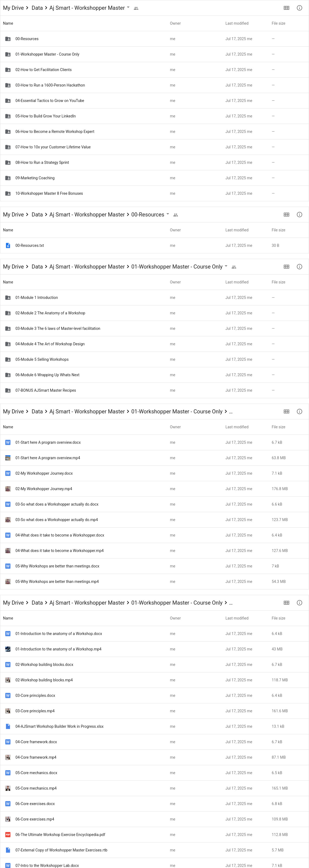Open dropdown arrow beside the 00-Resources breadcrumb title

(168, 214)
